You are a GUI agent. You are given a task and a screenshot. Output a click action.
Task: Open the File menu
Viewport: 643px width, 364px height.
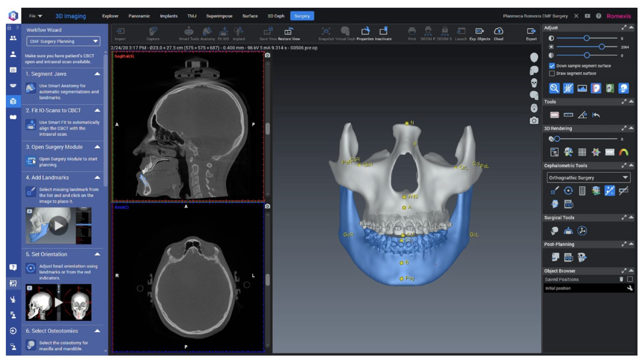[36, 16]
